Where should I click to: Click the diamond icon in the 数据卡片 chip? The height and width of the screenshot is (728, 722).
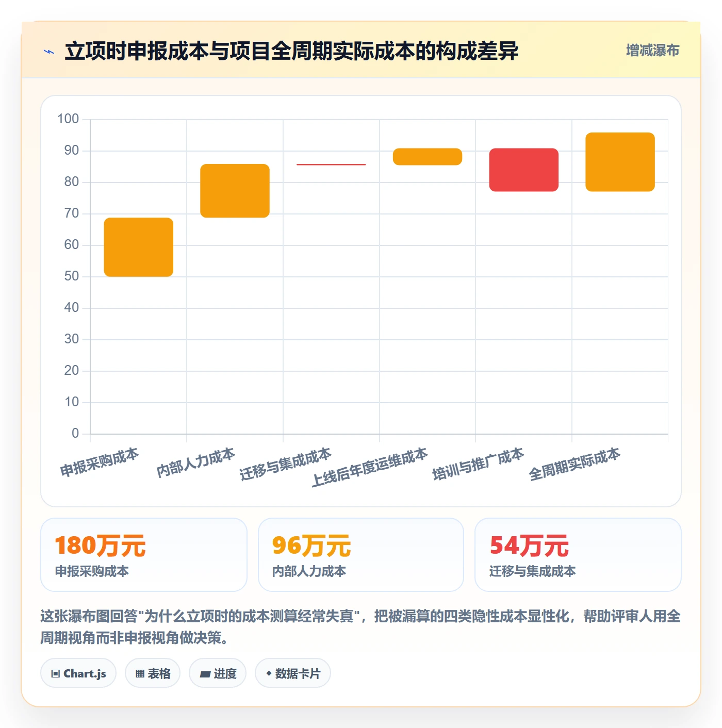coord(269,673)
